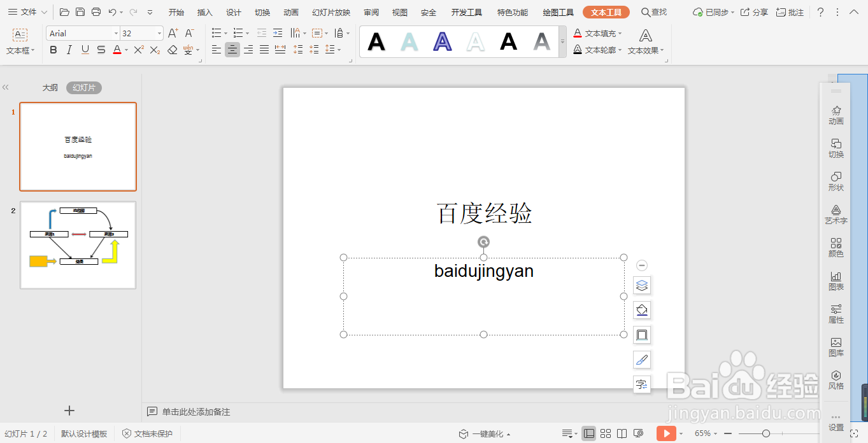Image resolution: width=868 pixels, height=443 pixels.
Task: Open the 图表 chart side panel
Action: click(x=836, y=281)
